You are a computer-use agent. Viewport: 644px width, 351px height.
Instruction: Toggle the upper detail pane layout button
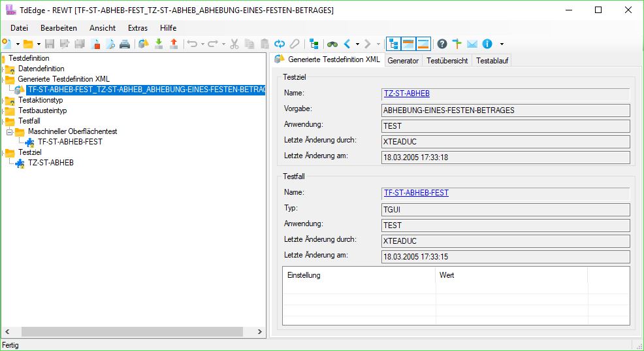pyautogui.click(x=408, y=44)
